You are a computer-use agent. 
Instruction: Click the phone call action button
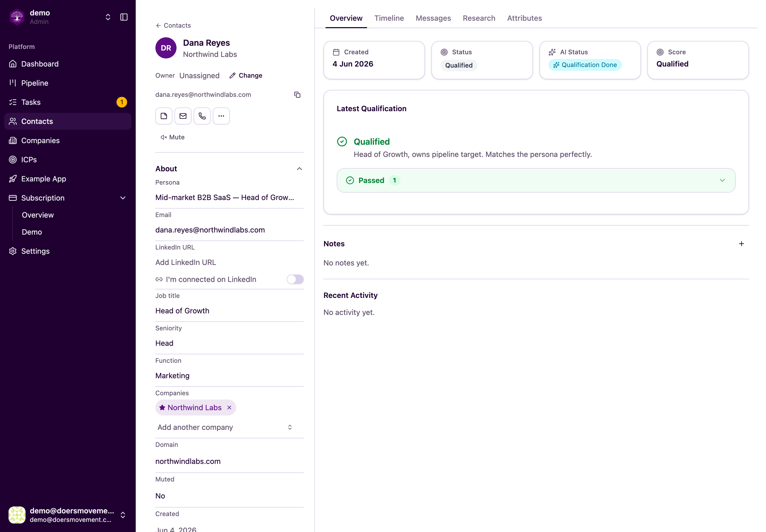202,116
